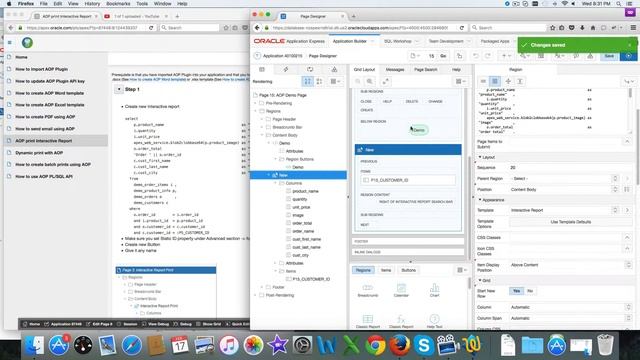Select the Breadcrumb region type in gallery

click(x=368, y=290)
